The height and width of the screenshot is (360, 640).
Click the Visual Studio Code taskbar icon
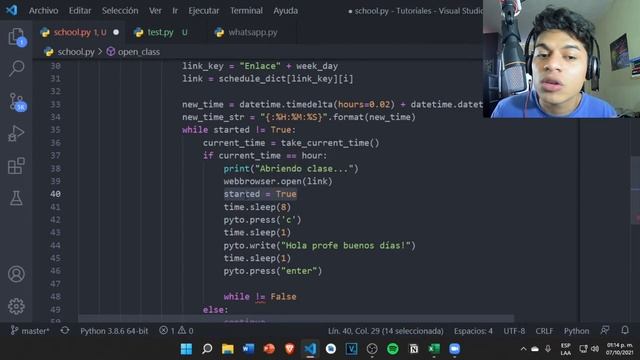pos(310,349)
